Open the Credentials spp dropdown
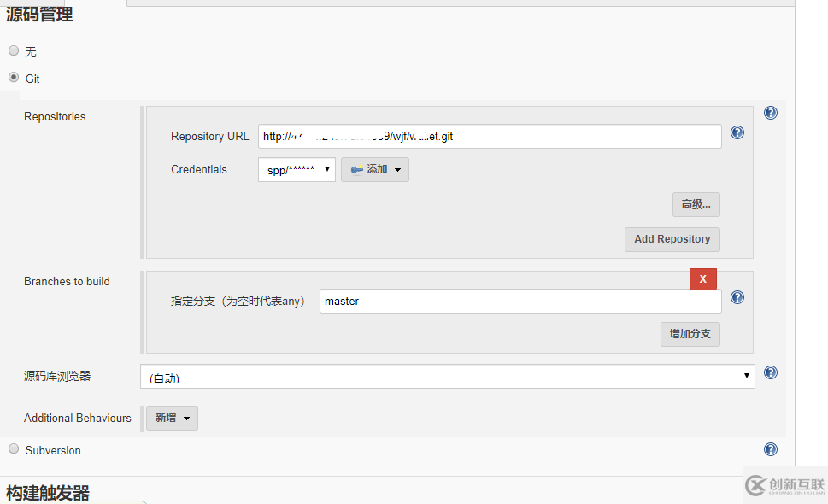828x504 pixels. coord(297,169)
